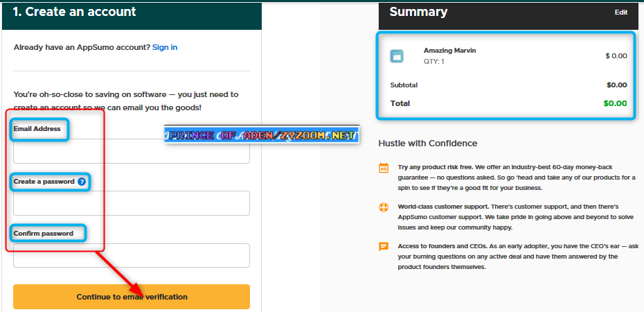Click the Hustle with Confidence heading
644x312 pixels.
[427, 144]
